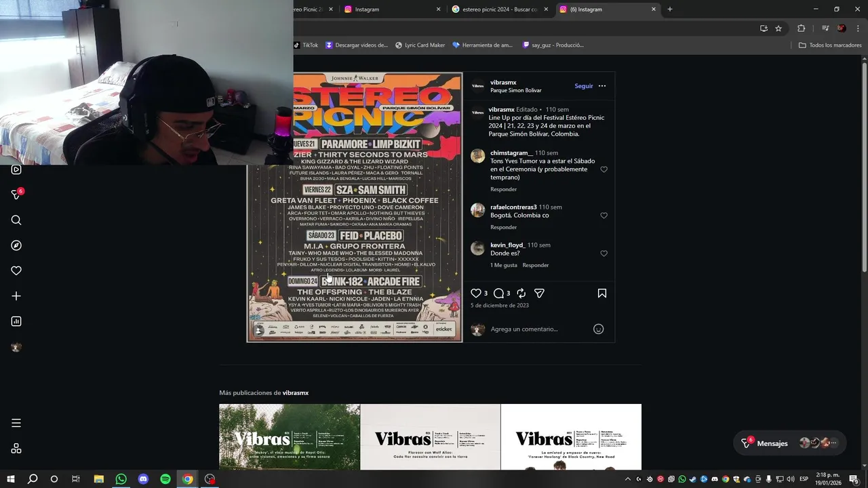The image size is (868, 488).
Task: Open post options three-dots menu
Action: coord(602,86)
